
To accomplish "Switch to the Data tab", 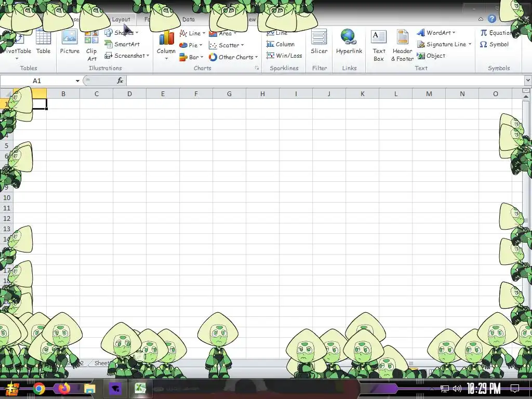I will [x=188, y=19].
